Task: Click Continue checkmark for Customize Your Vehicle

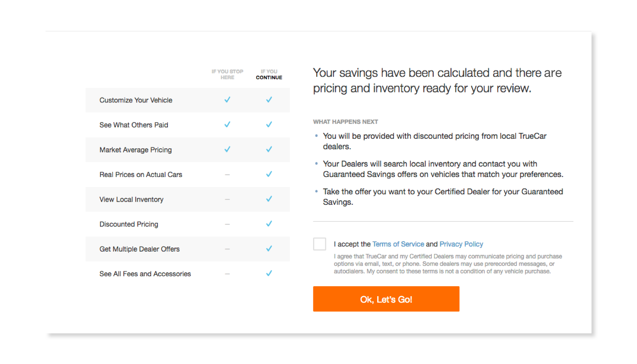Action: [269, 100]
